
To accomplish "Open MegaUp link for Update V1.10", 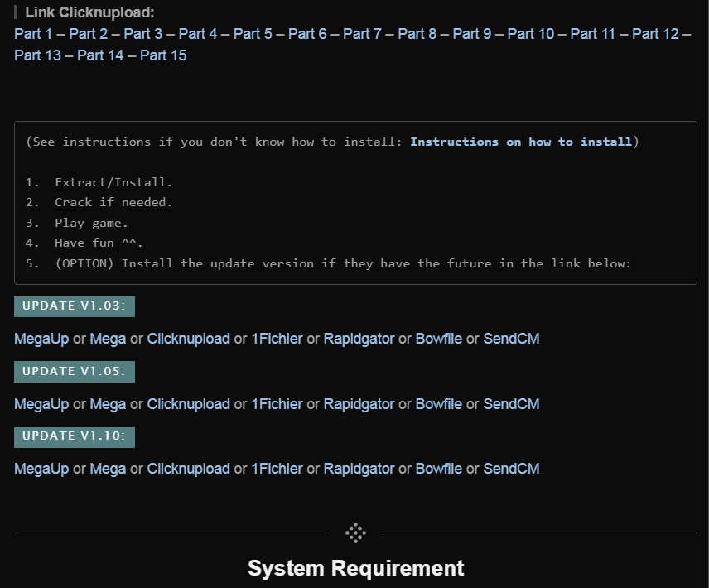I will pos(41,469).
